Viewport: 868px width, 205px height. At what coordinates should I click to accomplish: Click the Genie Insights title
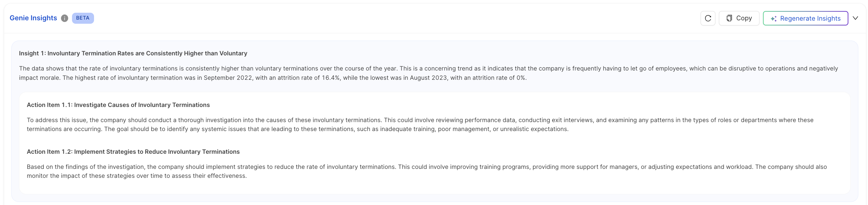click(33, 18)
